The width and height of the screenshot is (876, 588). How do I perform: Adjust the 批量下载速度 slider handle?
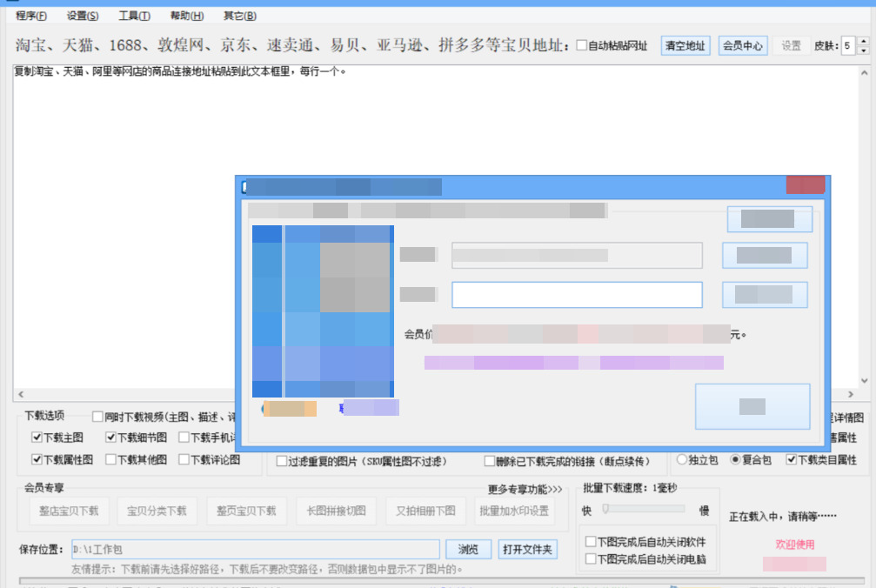[605, 509]
